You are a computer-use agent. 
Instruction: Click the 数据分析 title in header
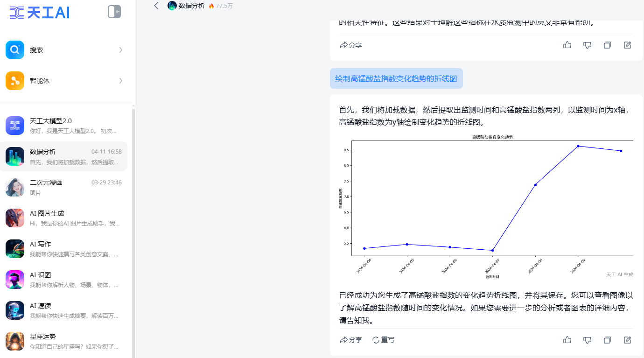[x=192, y=6]
